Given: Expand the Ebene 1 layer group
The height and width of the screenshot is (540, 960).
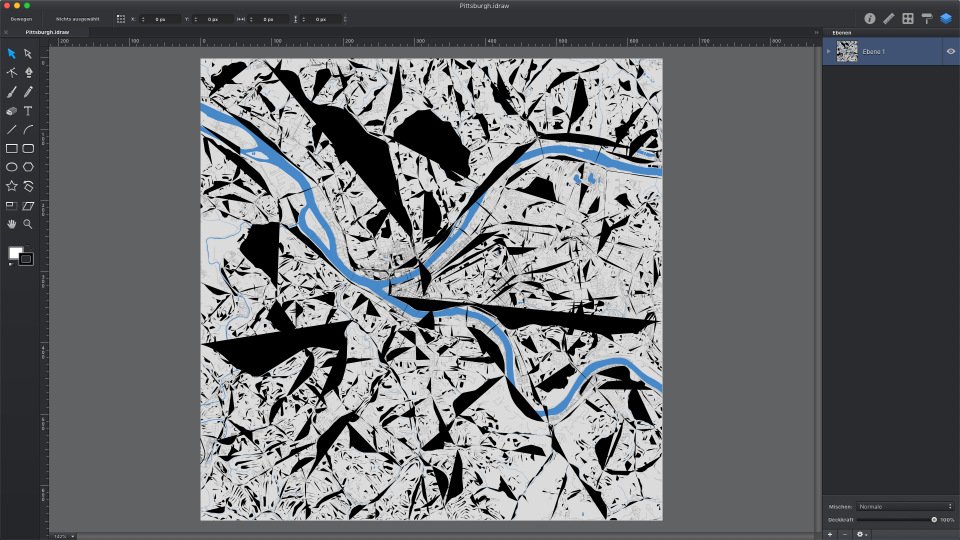Looking at the screenshot, I should coord(828,51).
